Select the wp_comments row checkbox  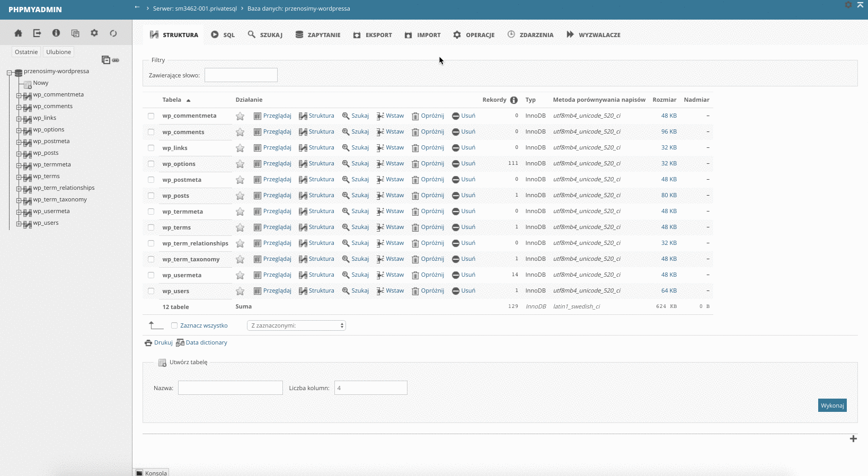151,132
